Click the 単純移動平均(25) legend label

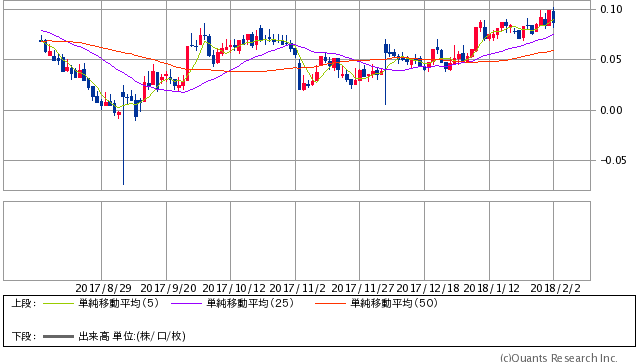pyautogui.click(x=250, y=303)
